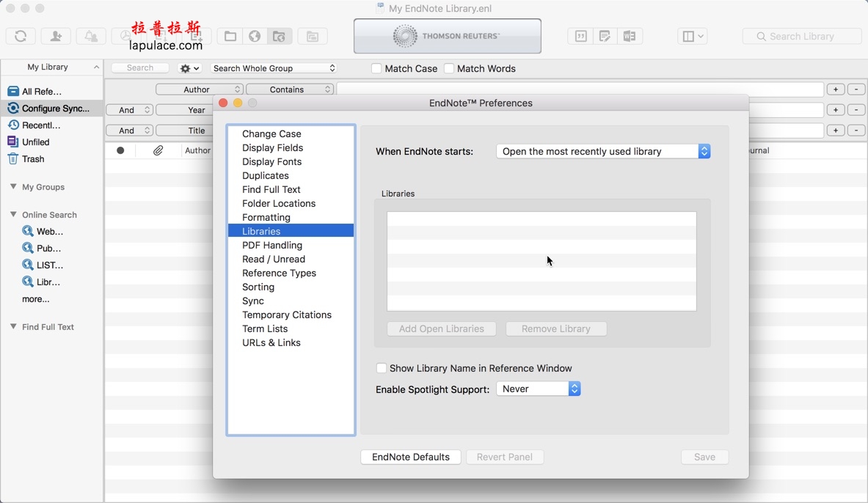Collapse the My Library header chevron
This screenshot has height=503, width=868.
[x=96, y=67]
